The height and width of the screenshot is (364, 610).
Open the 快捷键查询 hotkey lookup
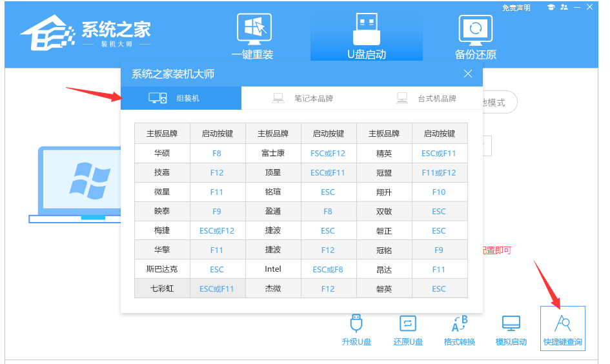562,329
